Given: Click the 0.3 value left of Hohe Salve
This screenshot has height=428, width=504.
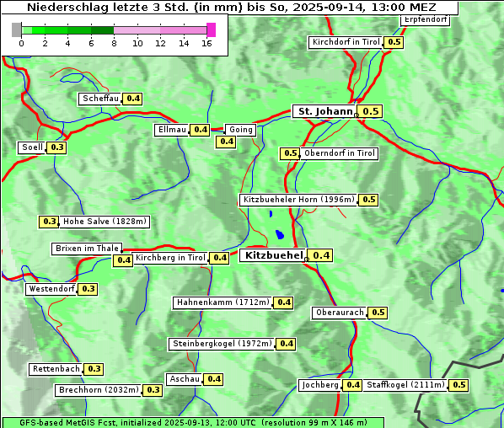Looking at the screenshot, I should (49, 222).
